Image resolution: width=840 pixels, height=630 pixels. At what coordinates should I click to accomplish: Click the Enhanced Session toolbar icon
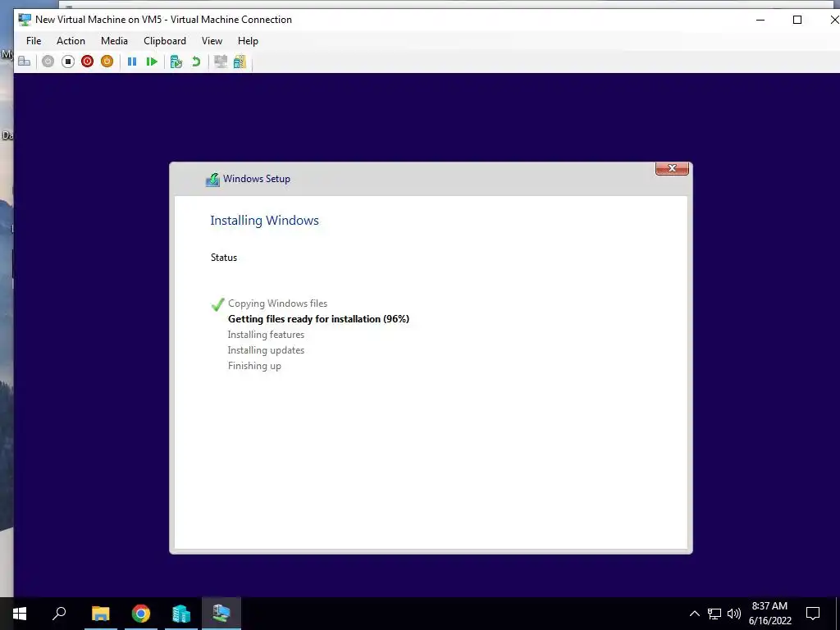pos(220,62)
